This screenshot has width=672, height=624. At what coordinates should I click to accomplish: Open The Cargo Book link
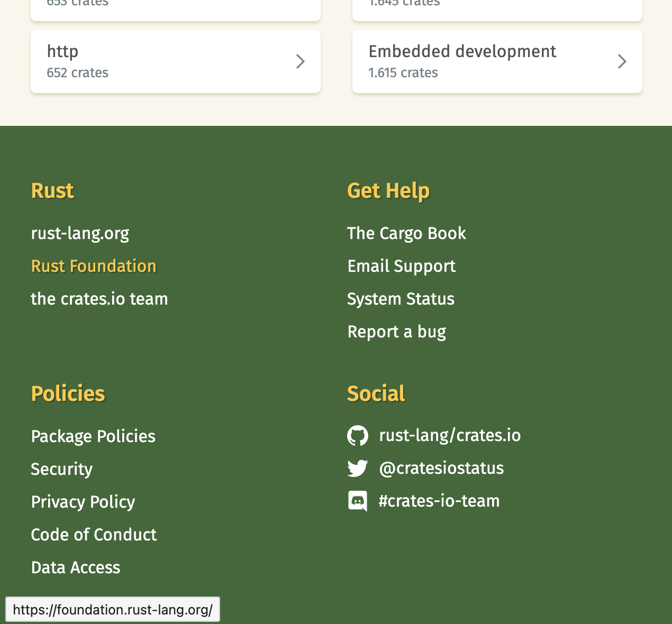tap(406, 233)
